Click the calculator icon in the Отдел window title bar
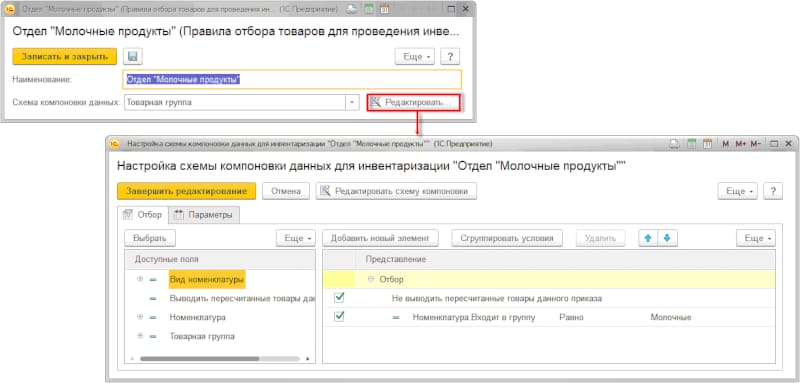The height and width of the screenshot is (383, 800). click(x=368, y=9)
